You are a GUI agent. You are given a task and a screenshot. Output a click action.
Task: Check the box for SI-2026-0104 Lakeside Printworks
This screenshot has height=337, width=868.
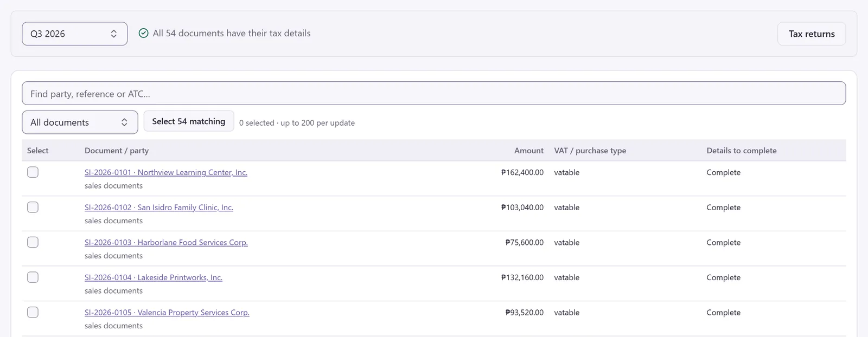click(x=33, y=277)
